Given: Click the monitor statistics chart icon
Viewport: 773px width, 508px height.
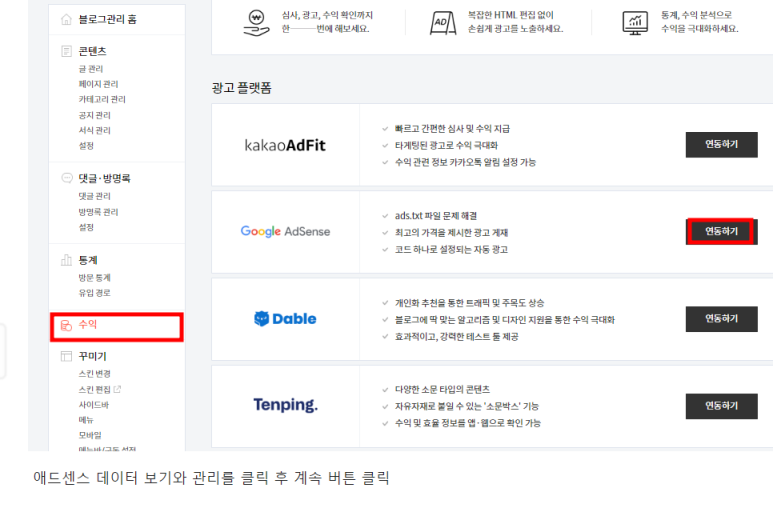Looking at the screenshot, I should coord(635,23).
